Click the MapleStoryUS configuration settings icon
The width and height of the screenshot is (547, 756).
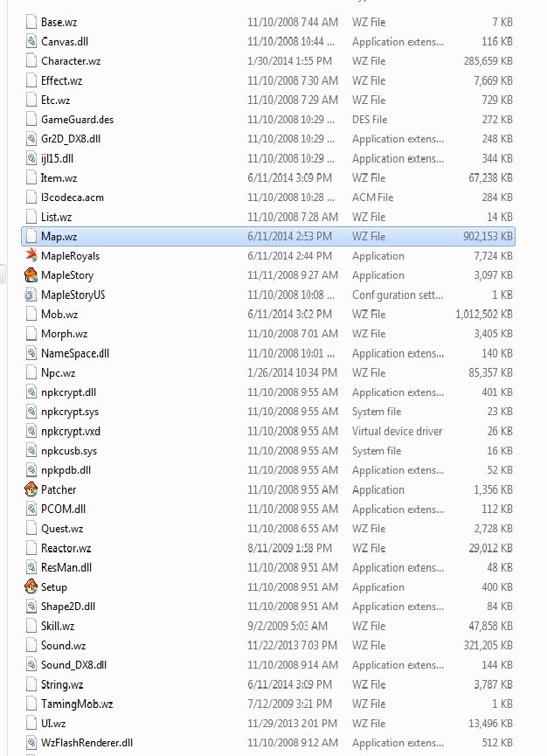(31, 295)
